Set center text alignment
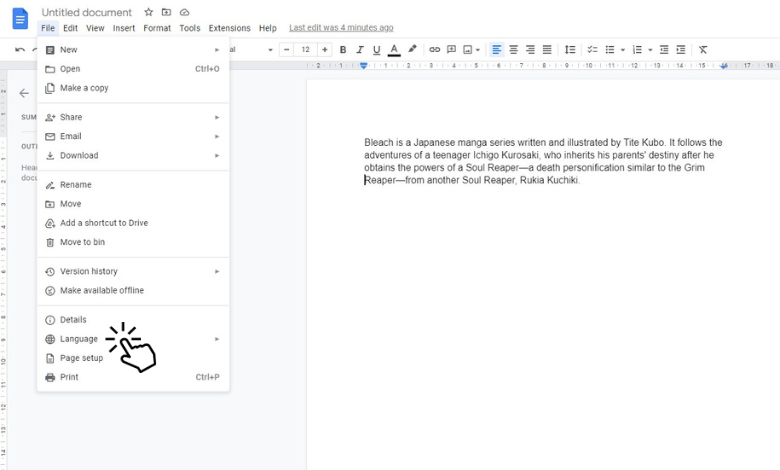This screenshot has width=780, height=470. click(513, 50)
